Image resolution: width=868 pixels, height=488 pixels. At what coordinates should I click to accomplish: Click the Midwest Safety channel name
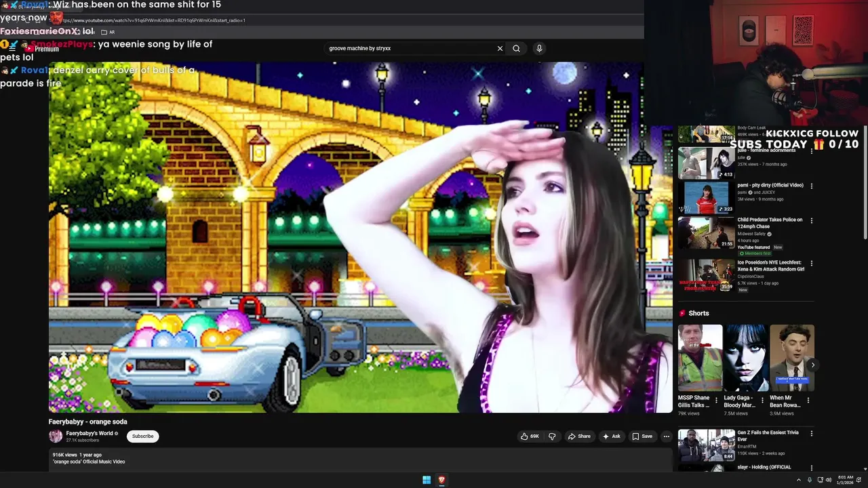coord(751,234)
